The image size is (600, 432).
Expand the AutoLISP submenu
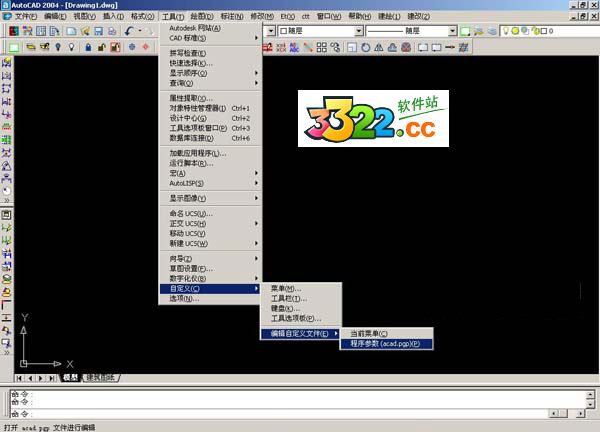[211, 183]
